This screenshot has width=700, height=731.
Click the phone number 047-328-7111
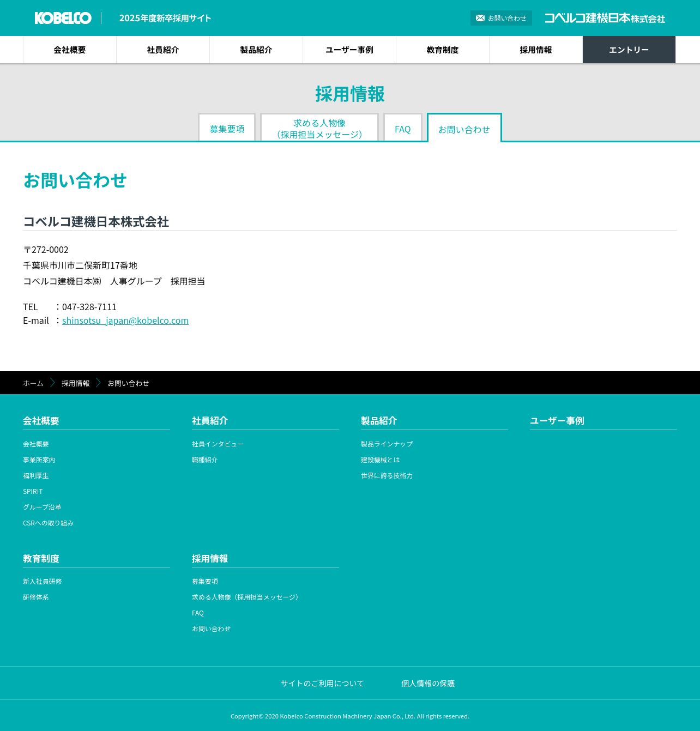coord(89,307)
